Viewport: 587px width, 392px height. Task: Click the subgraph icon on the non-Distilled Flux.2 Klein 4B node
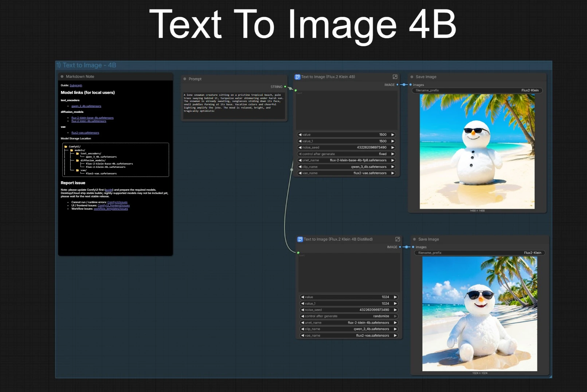coord(298,77)
